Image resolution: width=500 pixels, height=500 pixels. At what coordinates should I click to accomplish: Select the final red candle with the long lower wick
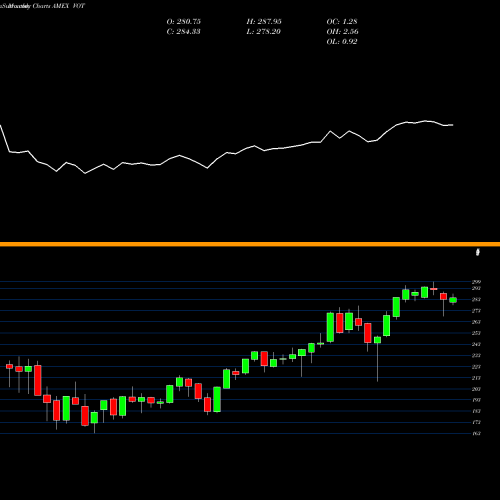[x=443, y=296]
